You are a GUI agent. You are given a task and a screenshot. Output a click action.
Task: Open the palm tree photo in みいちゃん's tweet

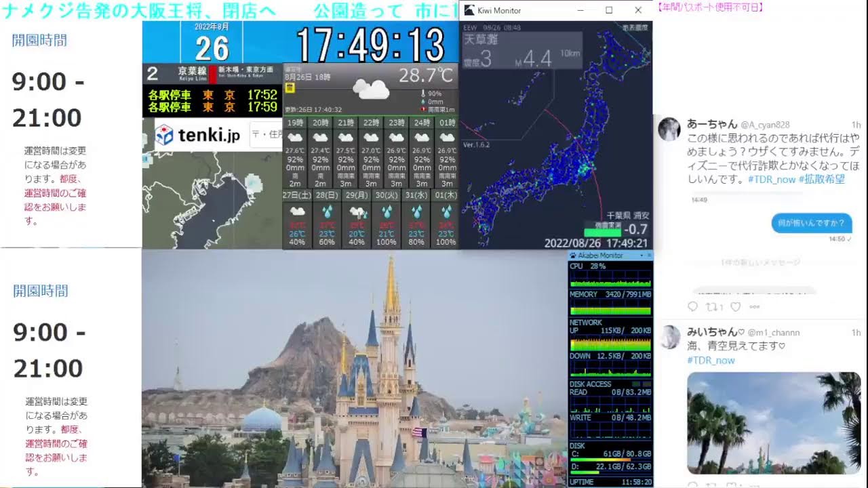point(774,424)
